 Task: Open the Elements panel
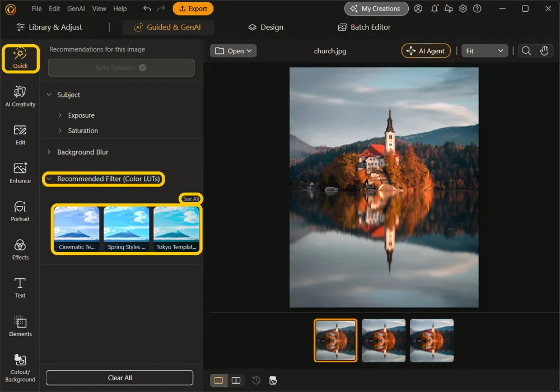(20, 326)
